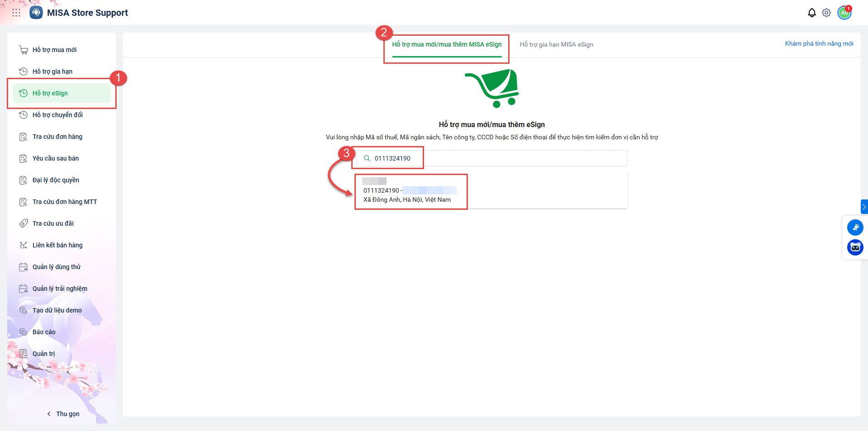Open Liên kết bán hàng
Image resolution: width=868 pixels, height=431 pixels.
61,245
